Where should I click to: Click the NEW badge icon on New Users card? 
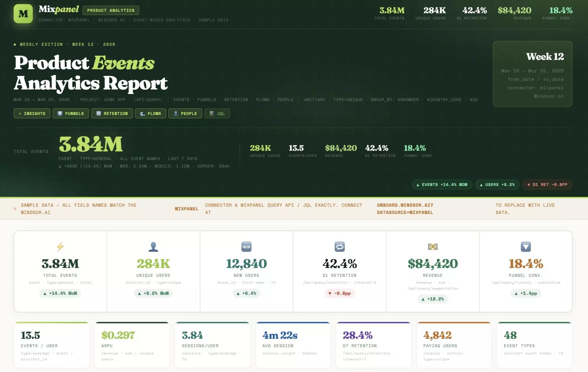[246, 246]
